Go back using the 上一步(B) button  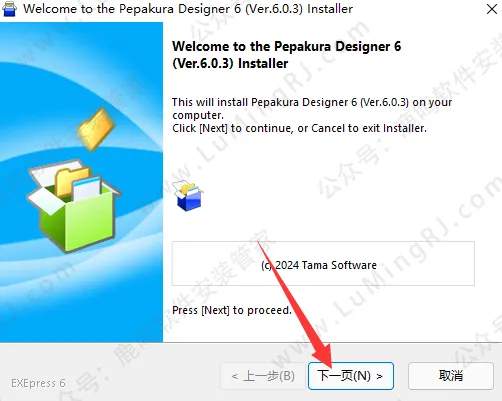coord(263,376)
